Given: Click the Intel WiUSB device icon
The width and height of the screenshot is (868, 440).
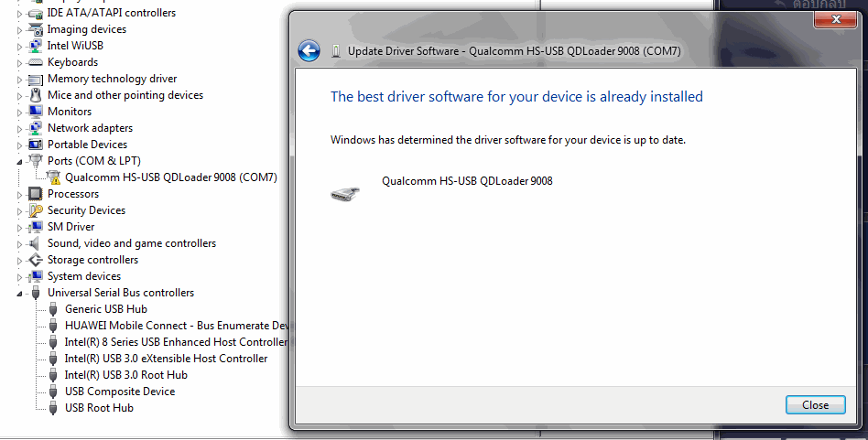Looking at the screenshot, I should [x=36, y=46].
